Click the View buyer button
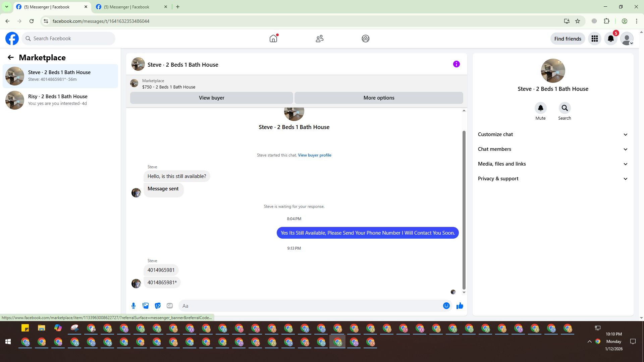 tap(211, 98)
